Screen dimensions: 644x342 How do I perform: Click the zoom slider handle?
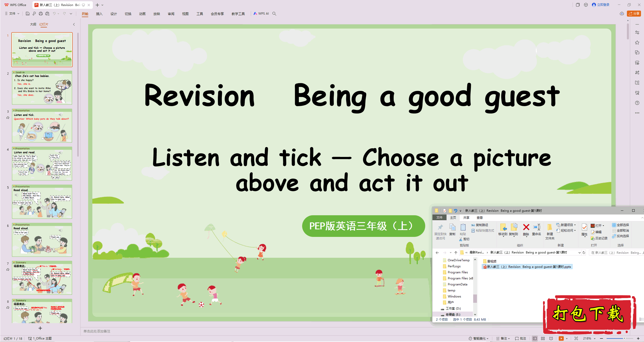624,338
